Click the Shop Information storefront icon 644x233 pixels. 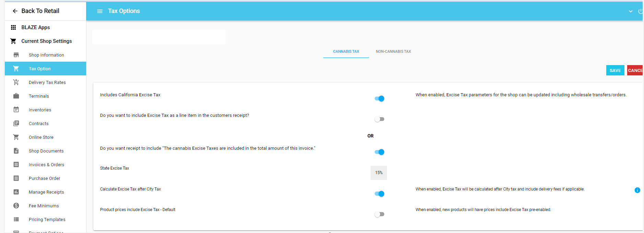(x=16, y=55)
